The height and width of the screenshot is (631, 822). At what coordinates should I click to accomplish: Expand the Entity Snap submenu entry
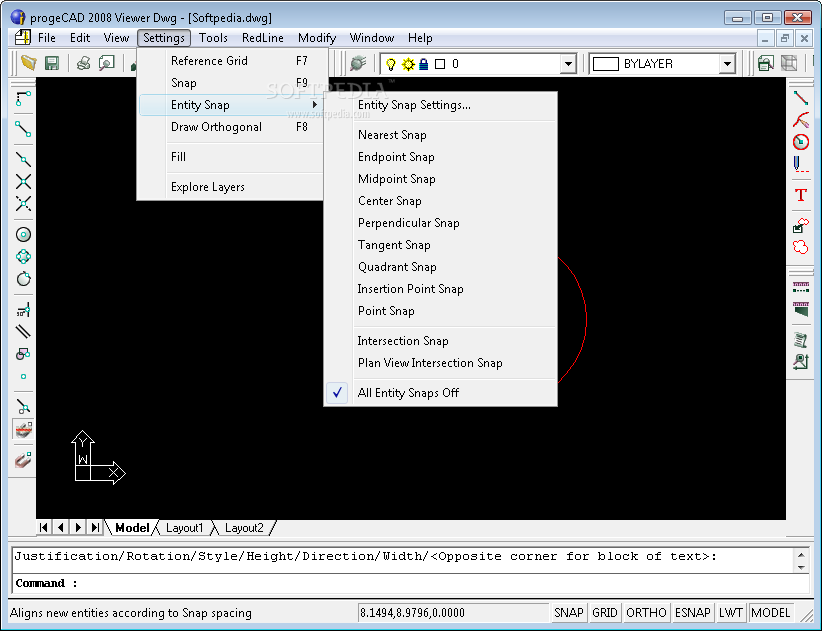231,105
